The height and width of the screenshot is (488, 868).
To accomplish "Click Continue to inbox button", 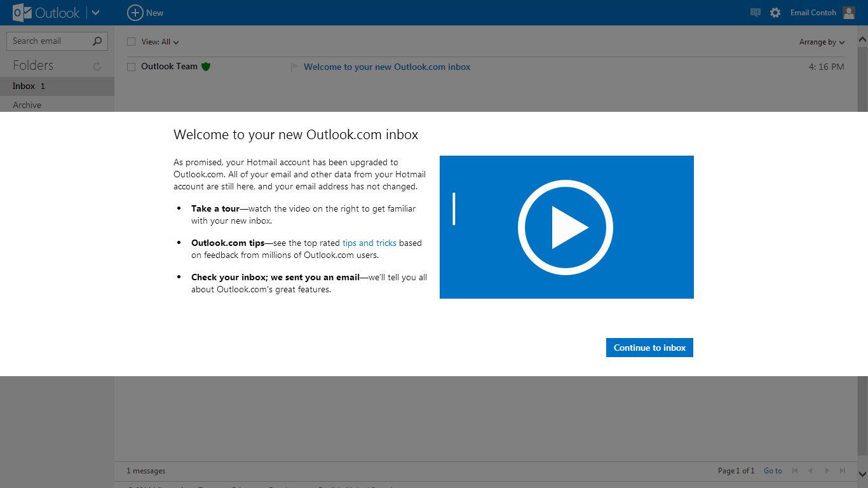I will pos(649,348).
